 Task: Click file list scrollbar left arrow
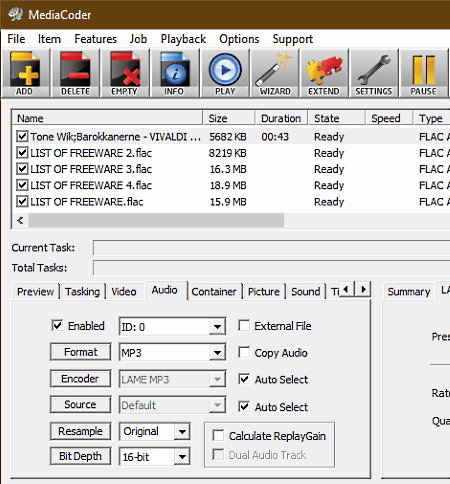[x=20, y=220]
